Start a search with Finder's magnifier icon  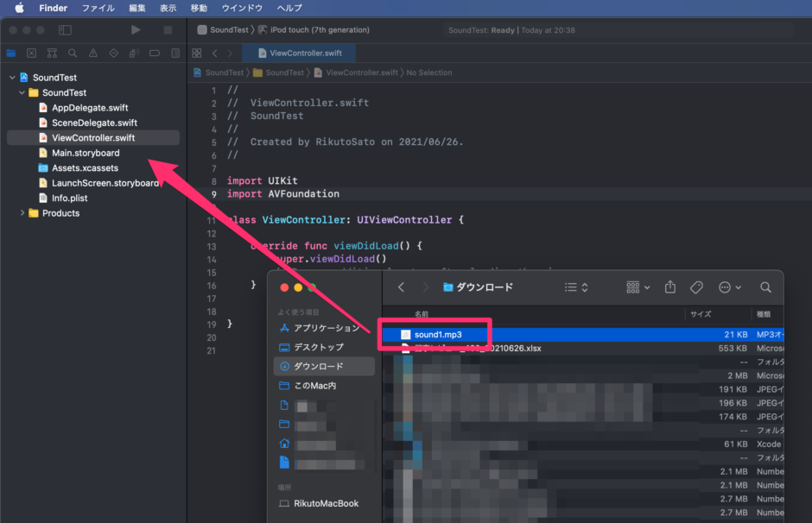[x=765, y=287]
